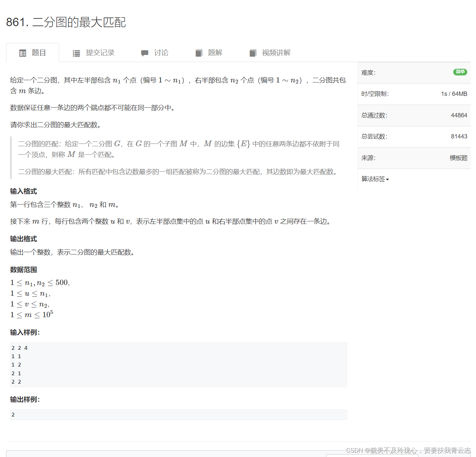Click the 提交记录 list icon
This screenshot has height=457, width=476.
76,53
